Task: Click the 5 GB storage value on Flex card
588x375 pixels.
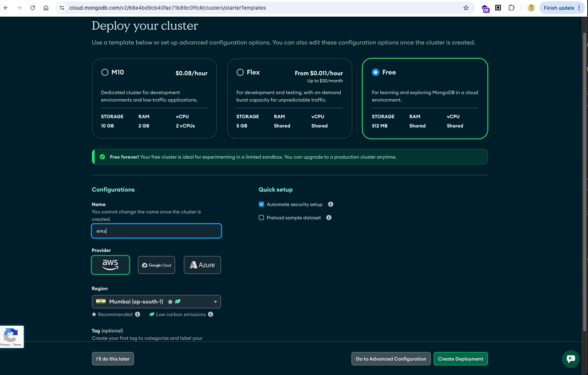Action: (x=242, y=126)
